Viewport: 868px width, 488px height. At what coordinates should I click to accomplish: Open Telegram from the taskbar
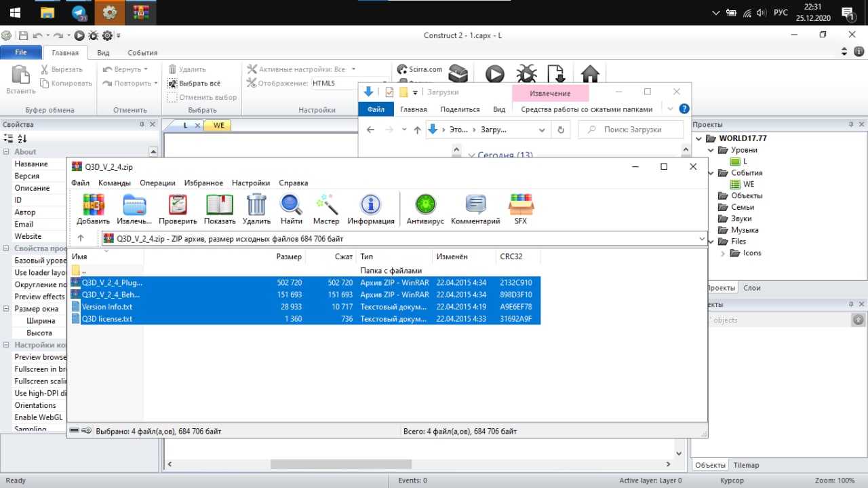point(79,12)
